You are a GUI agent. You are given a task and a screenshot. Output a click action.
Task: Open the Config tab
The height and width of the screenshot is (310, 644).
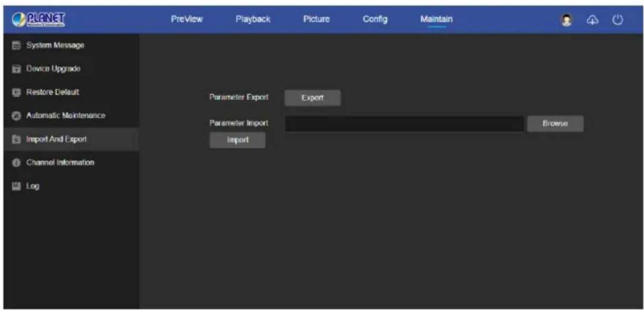click(375, 19)
